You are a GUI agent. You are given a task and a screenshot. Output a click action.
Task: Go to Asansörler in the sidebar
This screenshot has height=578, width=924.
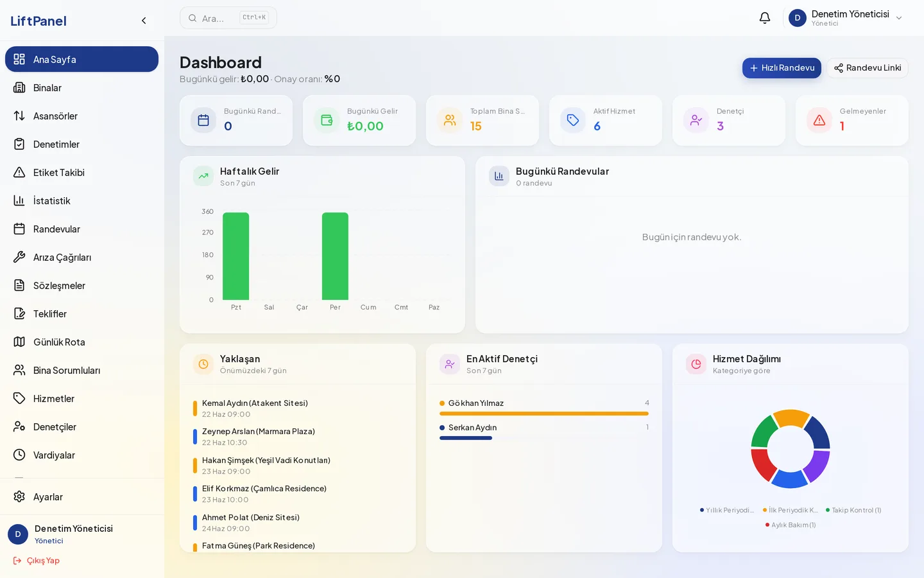click(x=81, y=116)
